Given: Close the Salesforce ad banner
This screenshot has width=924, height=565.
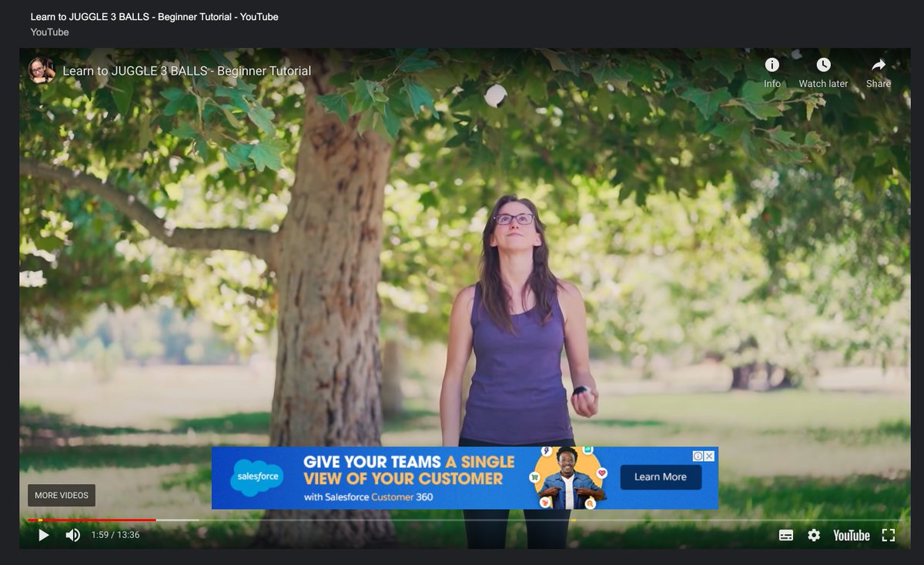Looking at the screenshot, I should (710, 456).
